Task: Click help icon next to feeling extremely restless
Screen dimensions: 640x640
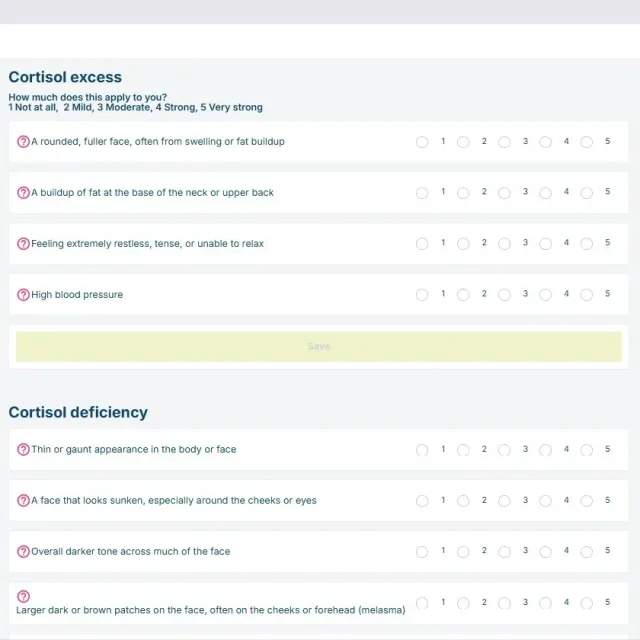Action: coord(23,244)
